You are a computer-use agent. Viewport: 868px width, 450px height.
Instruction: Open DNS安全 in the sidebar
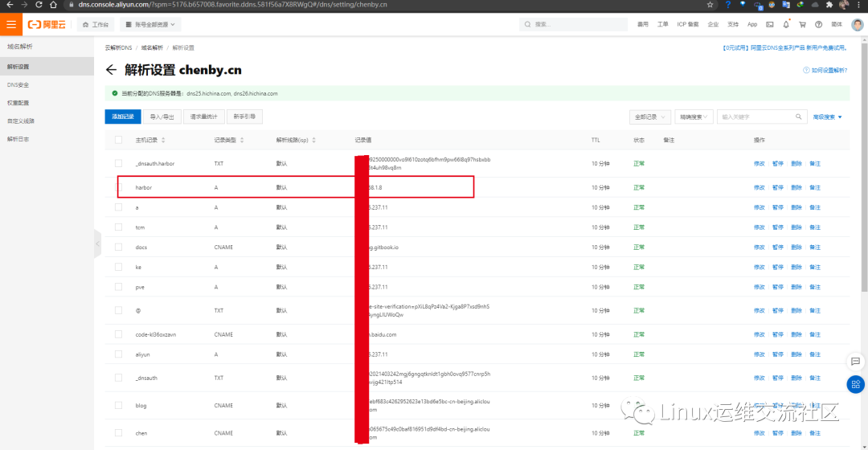coord(18,84)
